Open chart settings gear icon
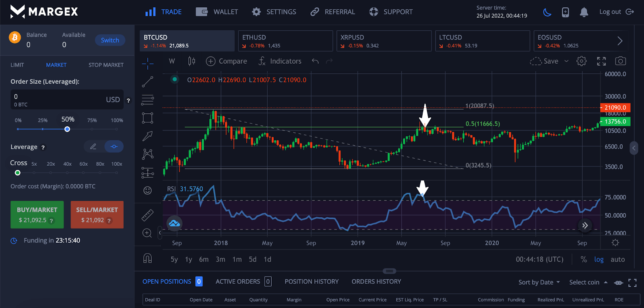Image resolution: width=644 pixels, height=308 pixels. (x=581, y=61)
